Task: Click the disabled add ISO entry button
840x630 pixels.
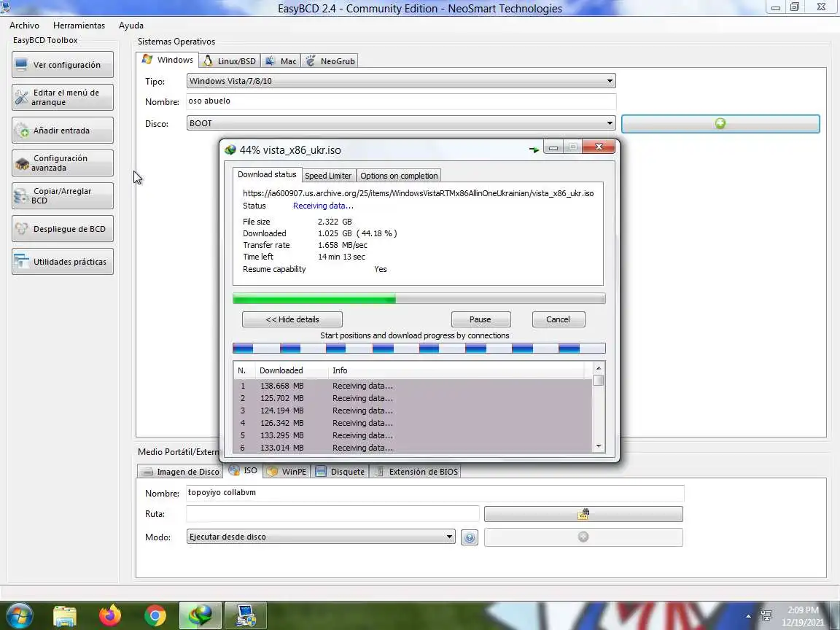Action: pyautogui.click(x=583, y=537)
